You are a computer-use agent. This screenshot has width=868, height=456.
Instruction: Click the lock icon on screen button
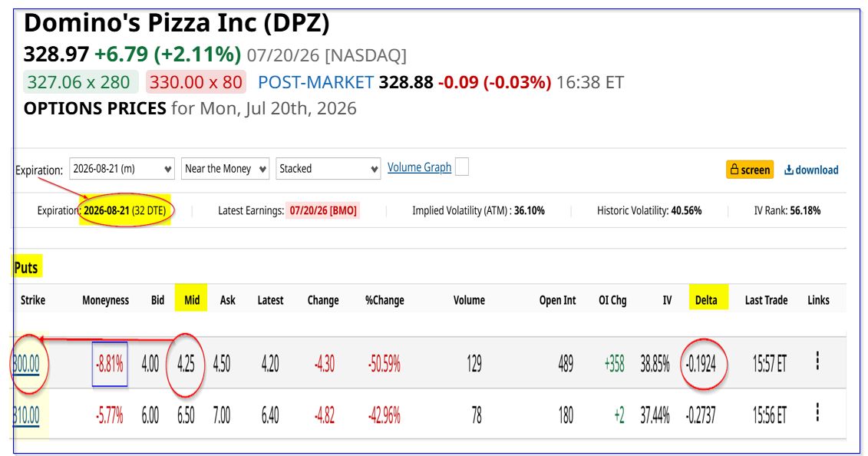pyautogui.click(x=734, y=170)
